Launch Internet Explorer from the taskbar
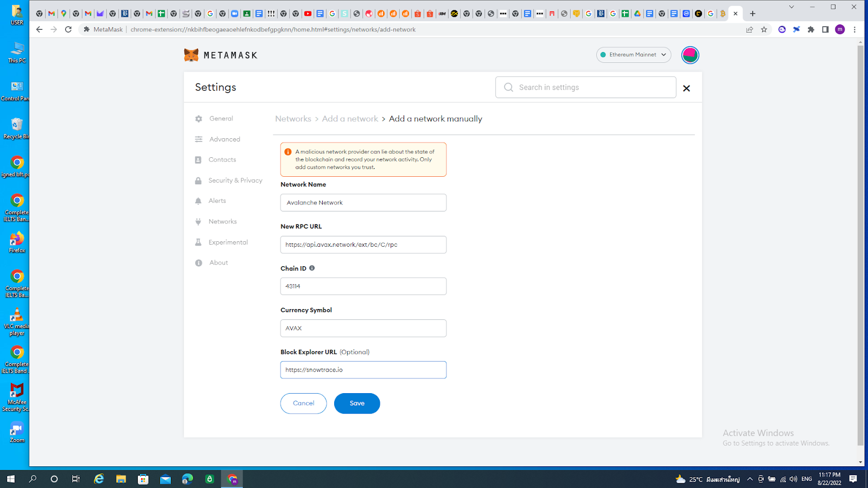868x488 pixels. pyautogui.click(x=99, y=479)
